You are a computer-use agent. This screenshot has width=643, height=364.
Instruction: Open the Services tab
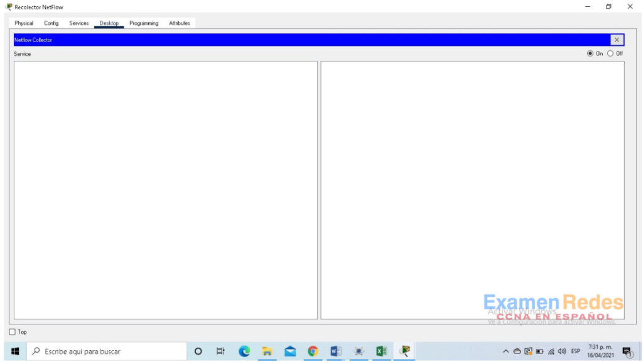point(78,23)
